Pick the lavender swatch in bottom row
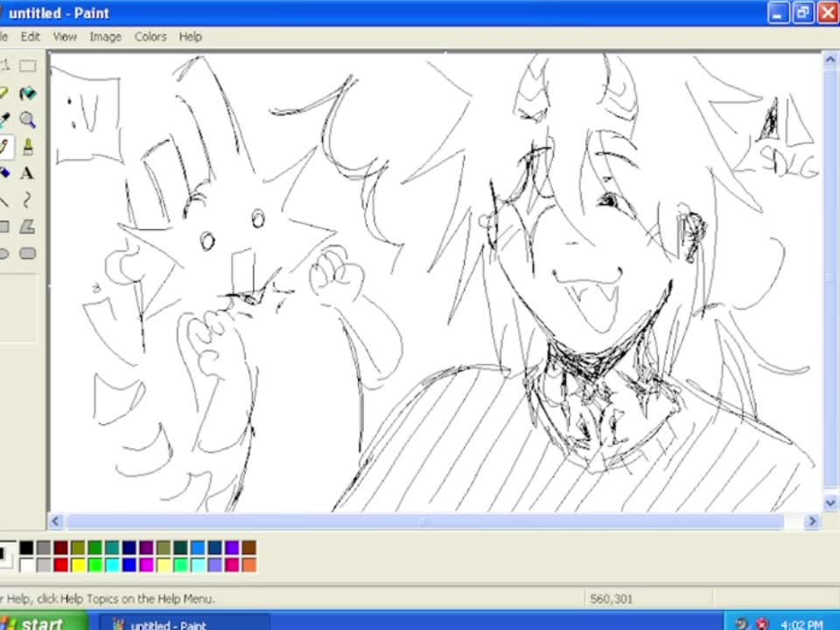 215,564
